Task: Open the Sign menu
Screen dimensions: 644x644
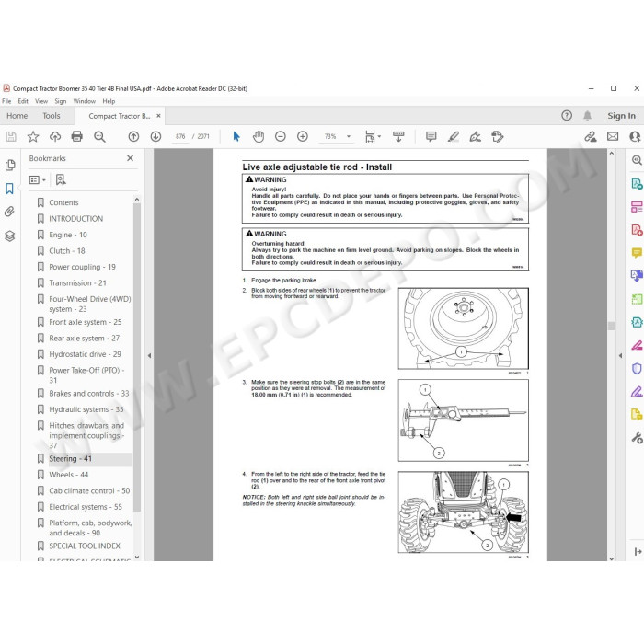Action: click(61, 101)
